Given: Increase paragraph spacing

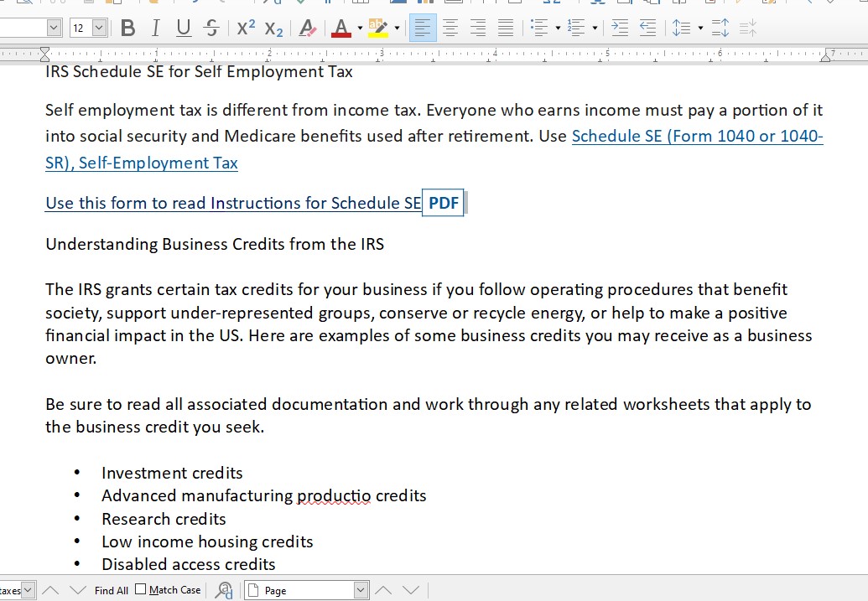Looking at the screenshot, I should 720,28.
